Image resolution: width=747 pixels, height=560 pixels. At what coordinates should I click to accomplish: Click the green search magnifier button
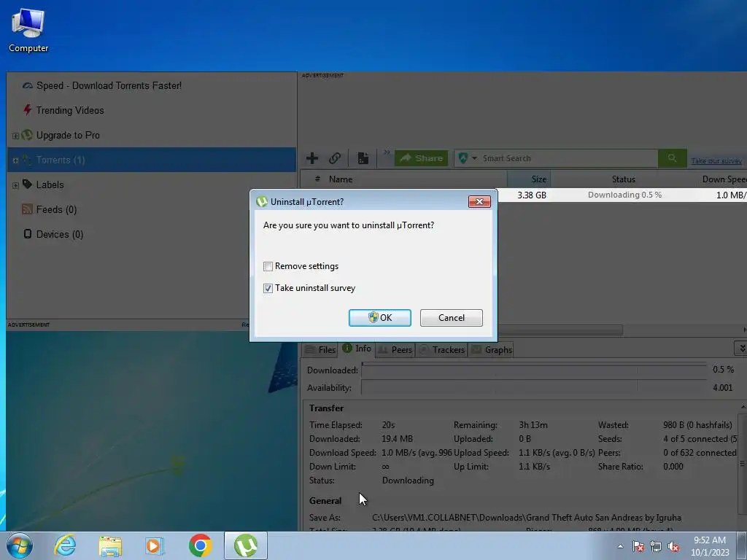point(672,158)
